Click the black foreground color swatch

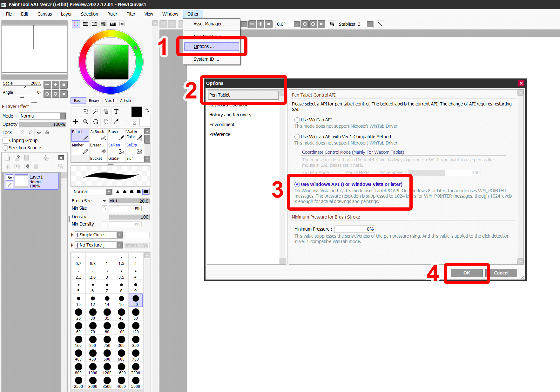[136, 112]
